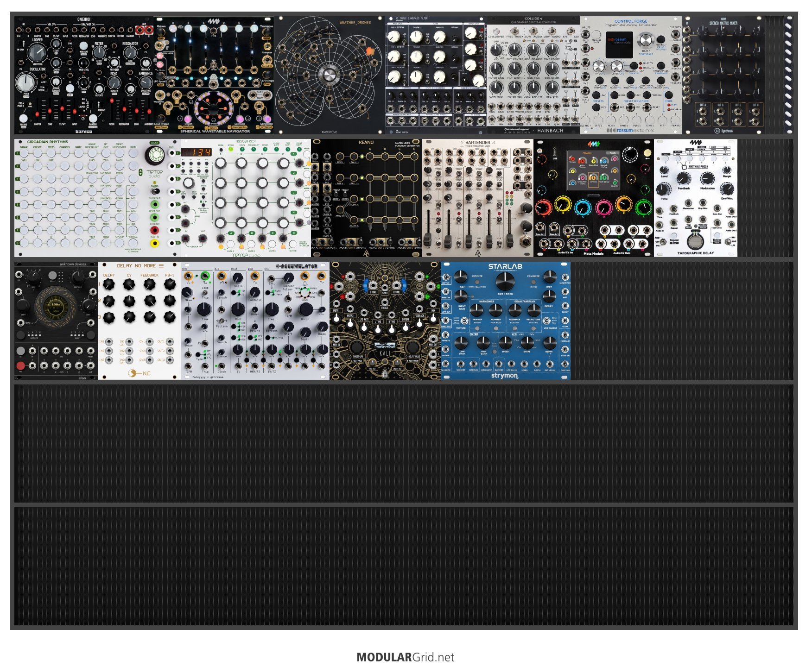
Task: Select the Stereo Matrix Mixer module
Action: 723,76
